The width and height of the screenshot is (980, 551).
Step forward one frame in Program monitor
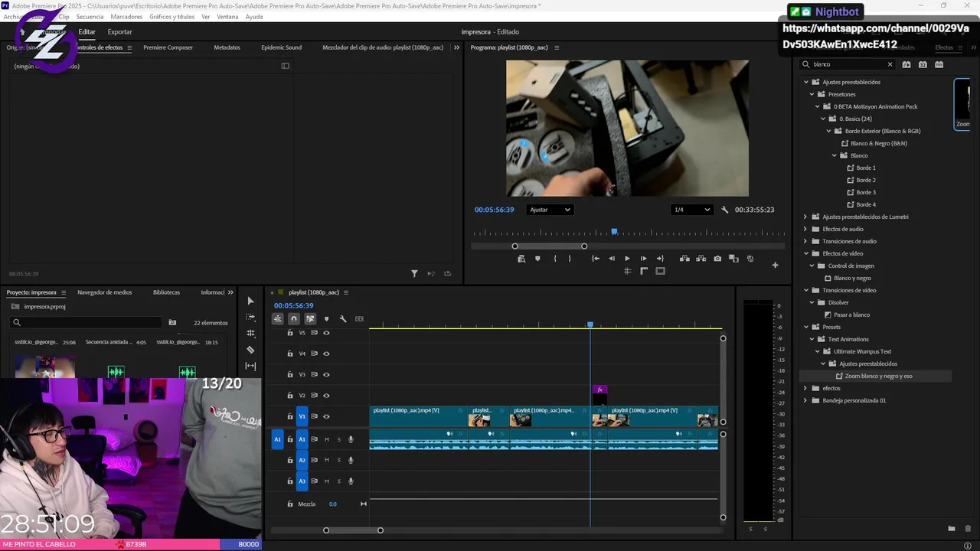pos(643,259)
